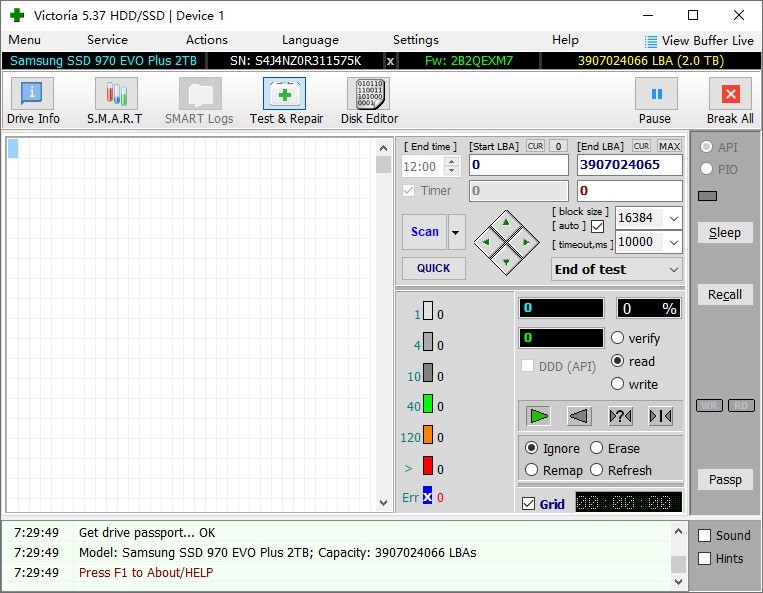Select the Remap error action
The image size is (763, 593).
click(x=531, y=469)
